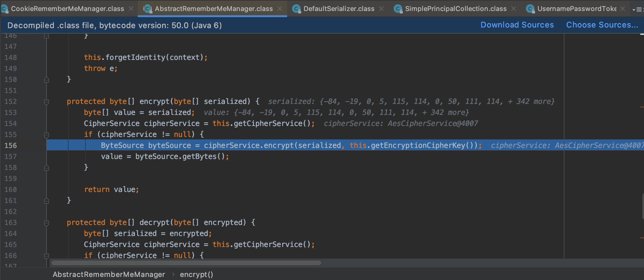Screen dimensions: 644x280
Task: Click 'if (cipherService != null) {' on line 155
Action: pyautogui.click(x=144, y=134)
